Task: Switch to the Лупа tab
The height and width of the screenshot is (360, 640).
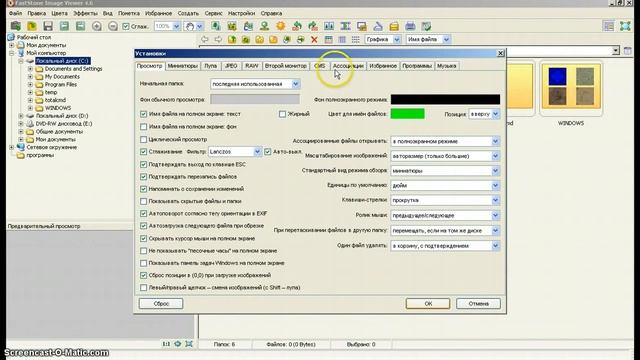Action: click(211, 66)
